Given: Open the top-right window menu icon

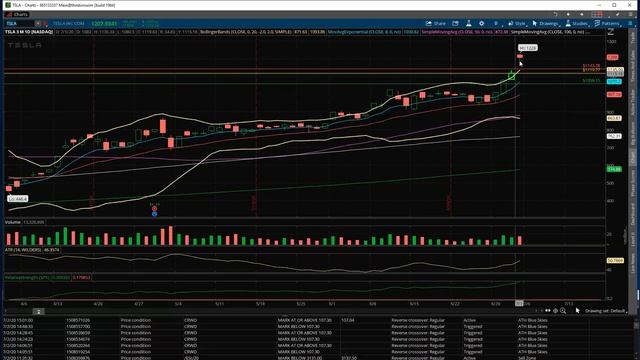Looking at the screenshot, I should click(630, 14).
